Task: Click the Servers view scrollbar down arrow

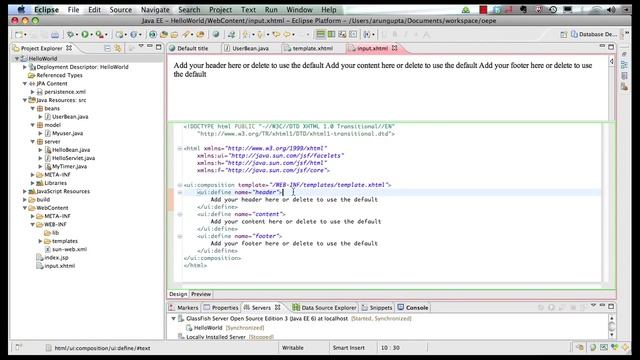Action: (x=611, y=335)
